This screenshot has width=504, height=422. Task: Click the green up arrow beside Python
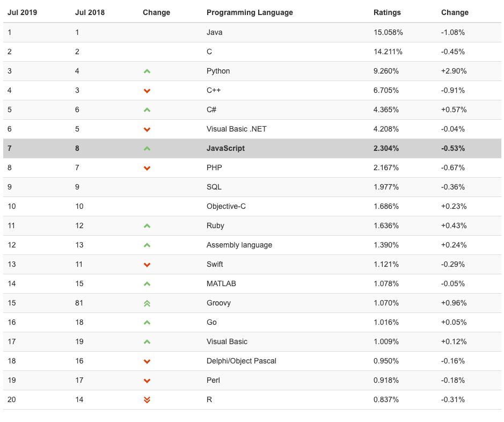point(147,71)
